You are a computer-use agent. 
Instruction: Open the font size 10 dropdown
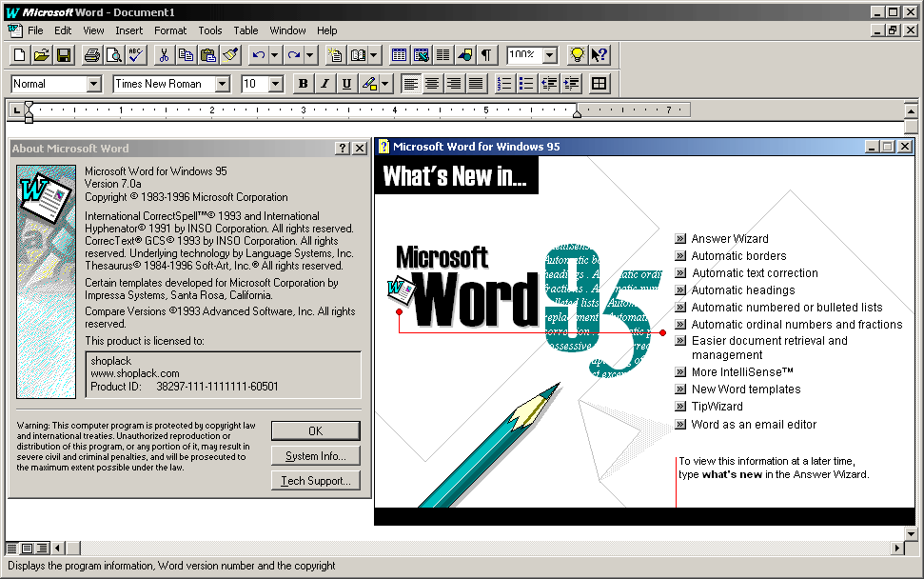[276, 85]
